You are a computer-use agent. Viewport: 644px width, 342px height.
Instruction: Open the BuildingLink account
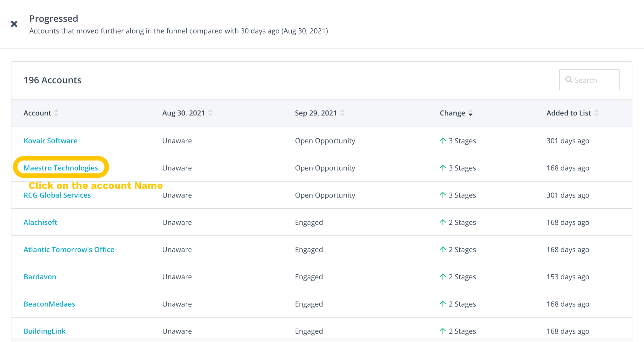tap(44, 331)
